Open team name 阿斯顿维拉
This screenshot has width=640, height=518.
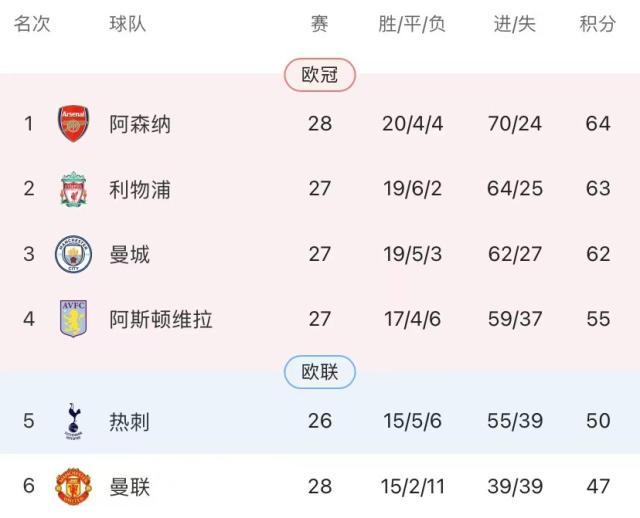tap(160, 320)
